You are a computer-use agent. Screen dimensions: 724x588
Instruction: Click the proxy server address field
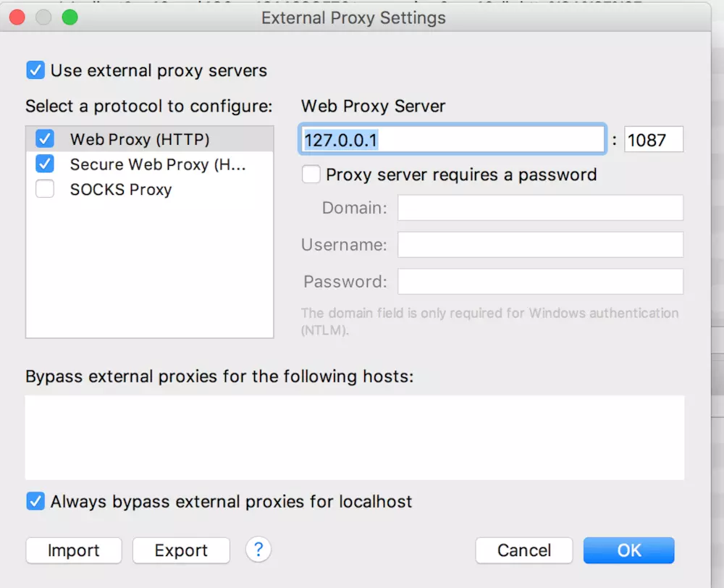pos(452,140)
